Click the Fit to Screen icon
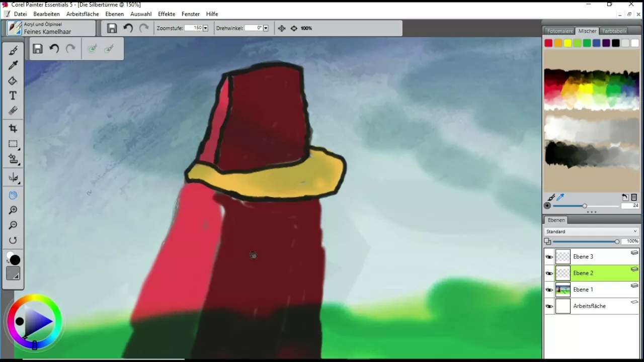 point(282,28)
